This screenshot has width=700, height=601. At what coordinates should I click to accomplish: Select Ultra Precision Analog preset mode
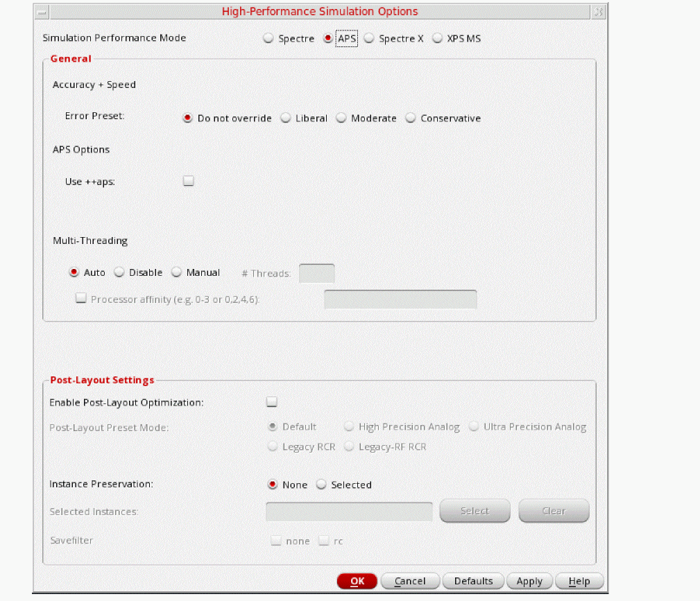click(474, 426)
